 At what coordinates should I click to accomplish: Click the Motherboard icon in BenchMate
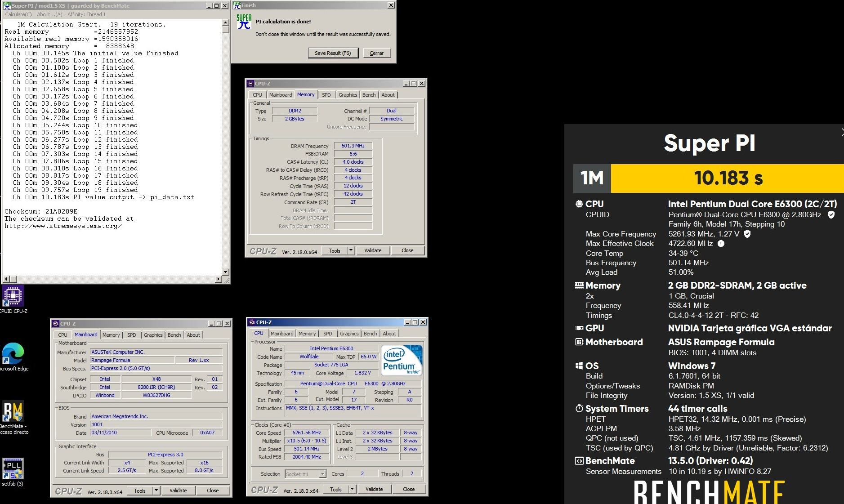pyautogui.click(x=579, y=342)
